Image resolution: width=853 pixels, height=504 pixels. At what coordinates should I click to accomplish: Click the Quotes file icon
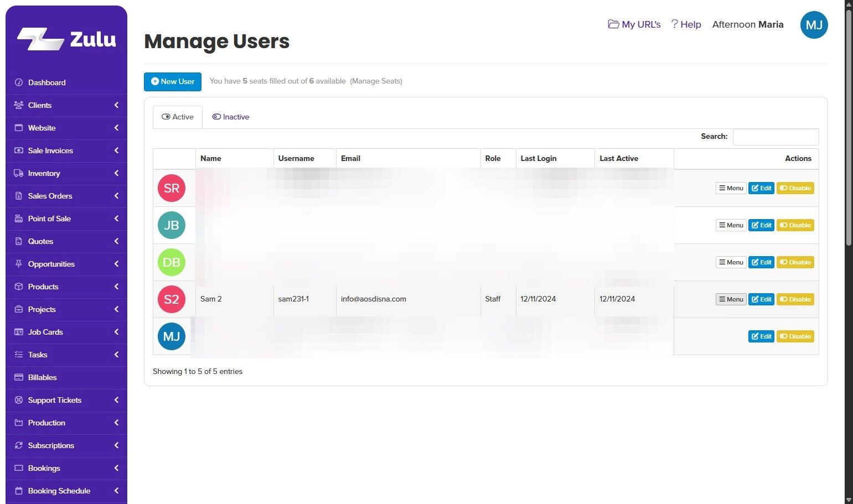click(x=18, y=241)
